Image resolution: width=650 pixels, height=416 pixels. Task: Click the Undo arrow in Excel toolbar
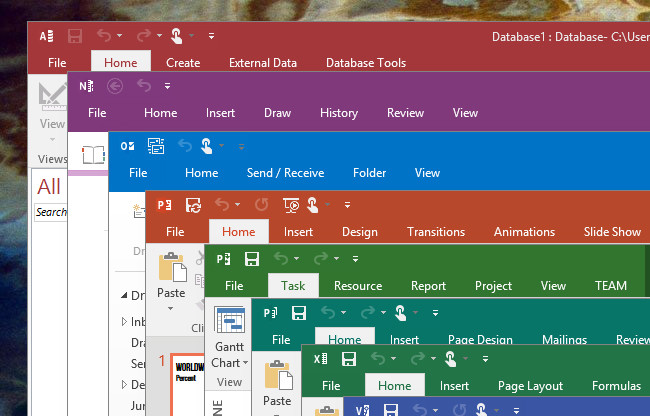[x=377, y=359]
